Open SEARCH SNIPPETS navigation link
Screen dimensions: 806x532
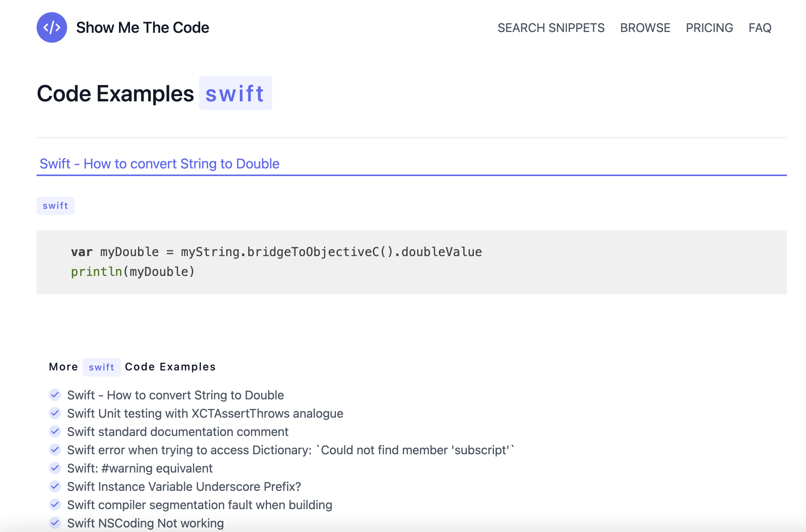pos(551,27)
